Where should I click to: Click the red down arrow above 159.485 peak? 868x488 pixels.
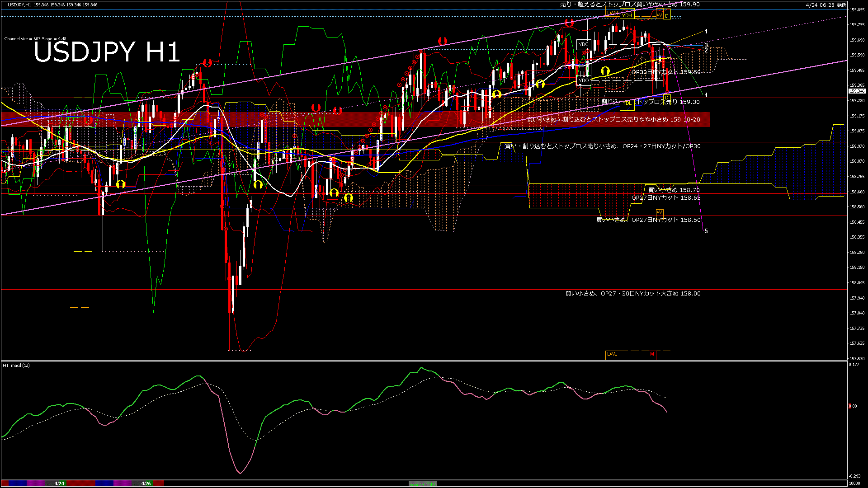point(207,63)
